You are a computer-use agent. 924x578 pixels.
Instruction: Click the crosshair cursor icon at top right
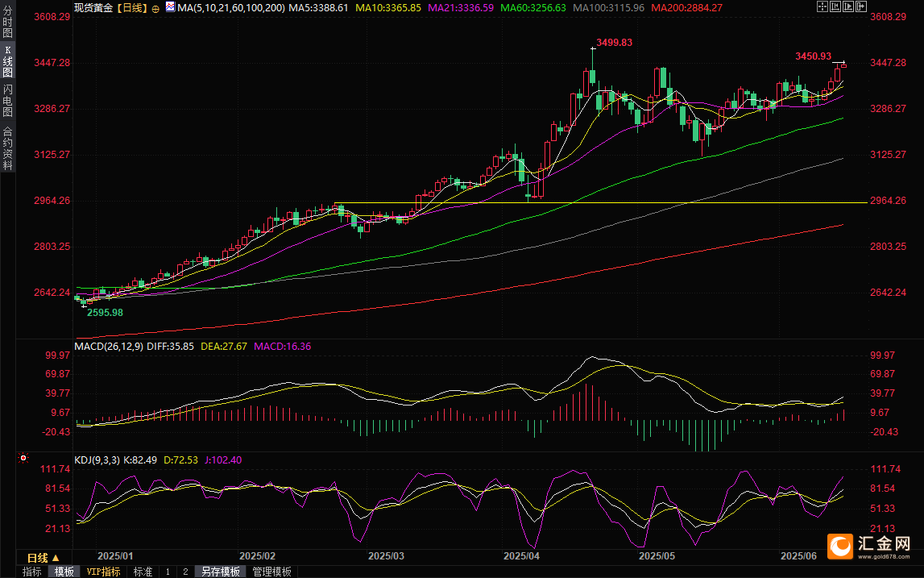pos(822,6)
